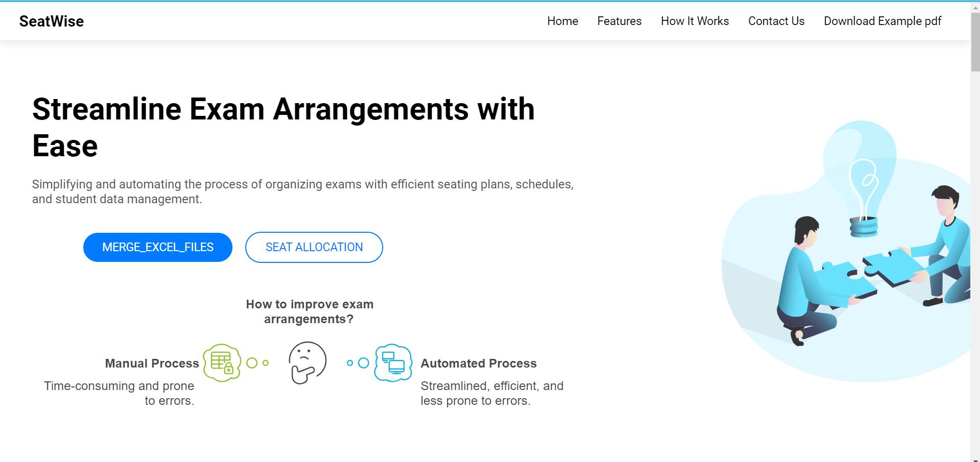This screenshot has width=980, height=462.
Task: Click the SEAT ALLOCATION button
Action: 314,247
